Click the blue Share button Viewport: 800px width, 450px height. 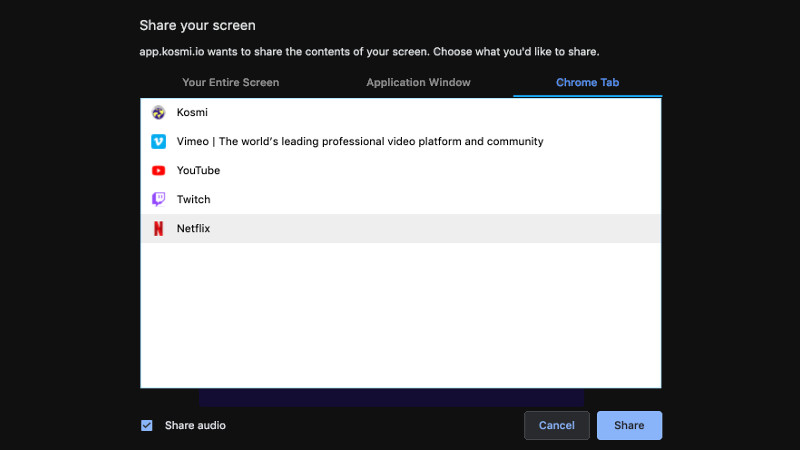[629, 425]
